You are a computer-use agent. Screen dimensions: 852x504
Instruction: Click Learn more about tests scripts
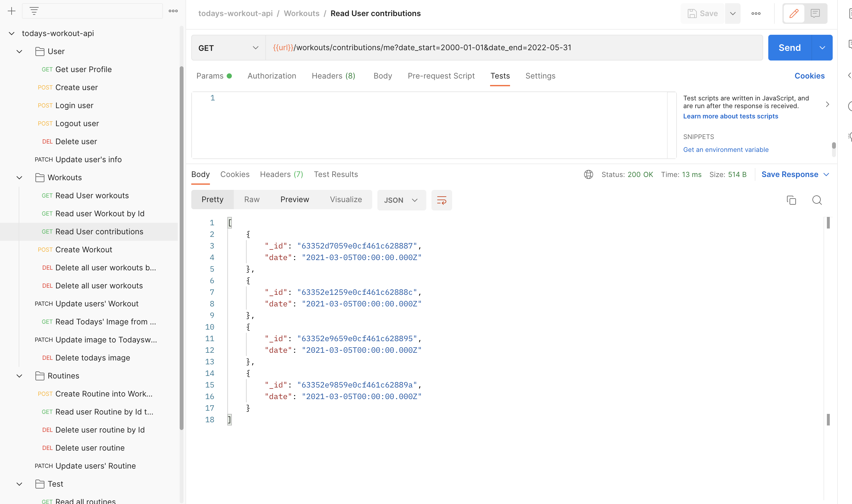pyautogui.click(x=730, y=116)
